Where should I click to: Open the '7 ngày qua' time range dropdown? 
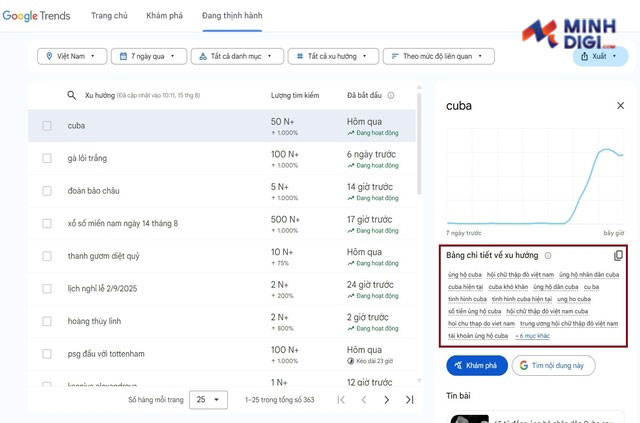coord(149,56)
